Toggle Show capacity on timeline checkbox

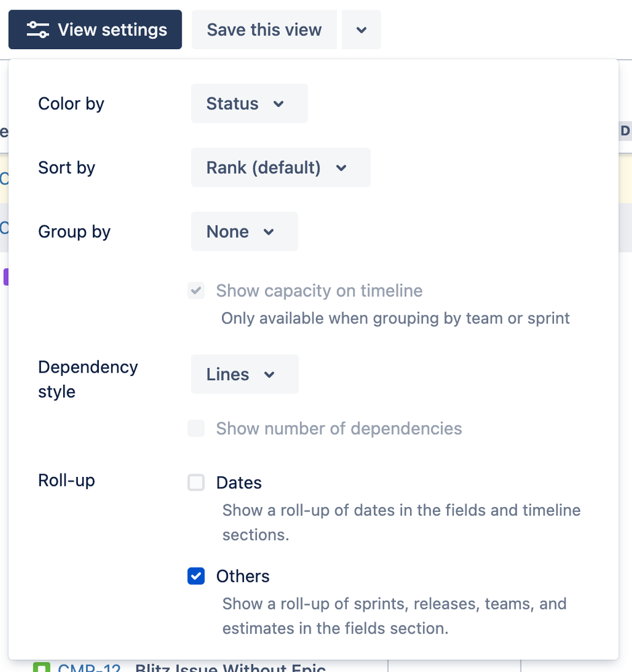(196, 291)
